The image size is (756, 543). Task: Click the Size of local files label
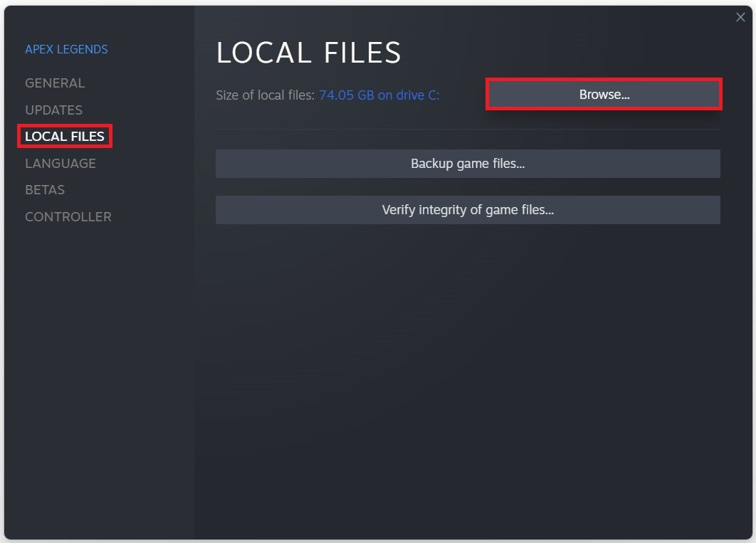[x=266, y=95]
